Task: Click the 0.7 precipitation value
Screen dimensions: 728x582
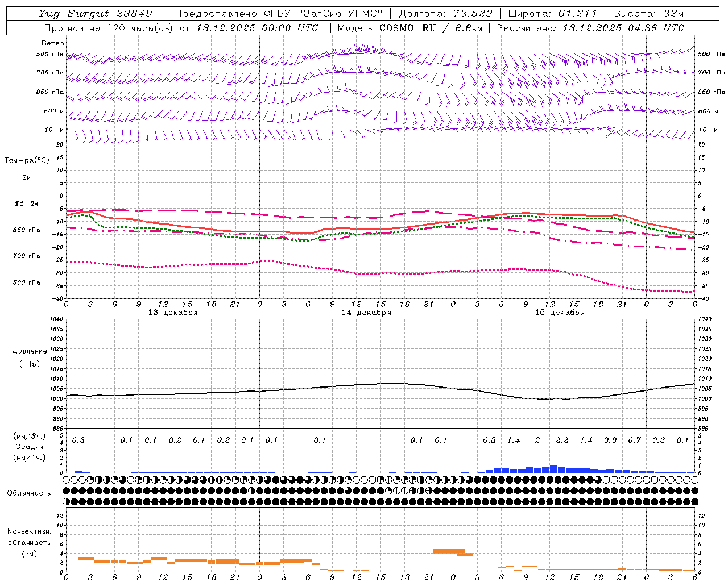Action: click(x=635, y=440)
